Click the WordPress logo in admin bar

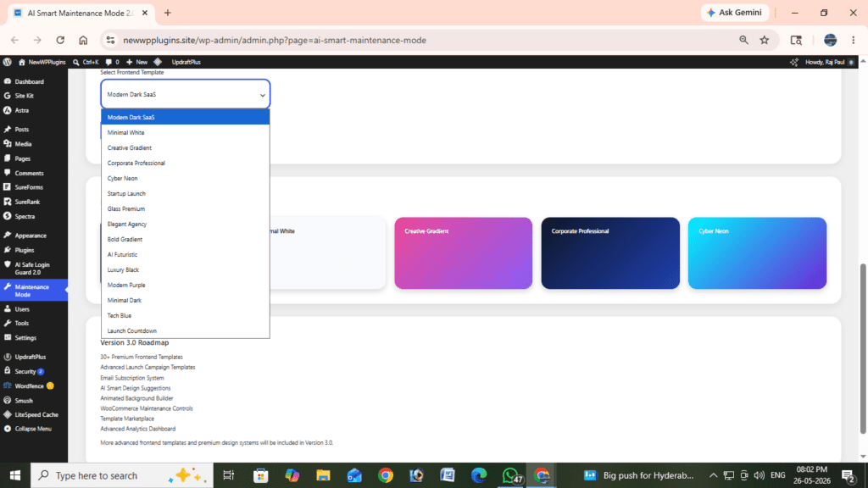click(7, 62)
